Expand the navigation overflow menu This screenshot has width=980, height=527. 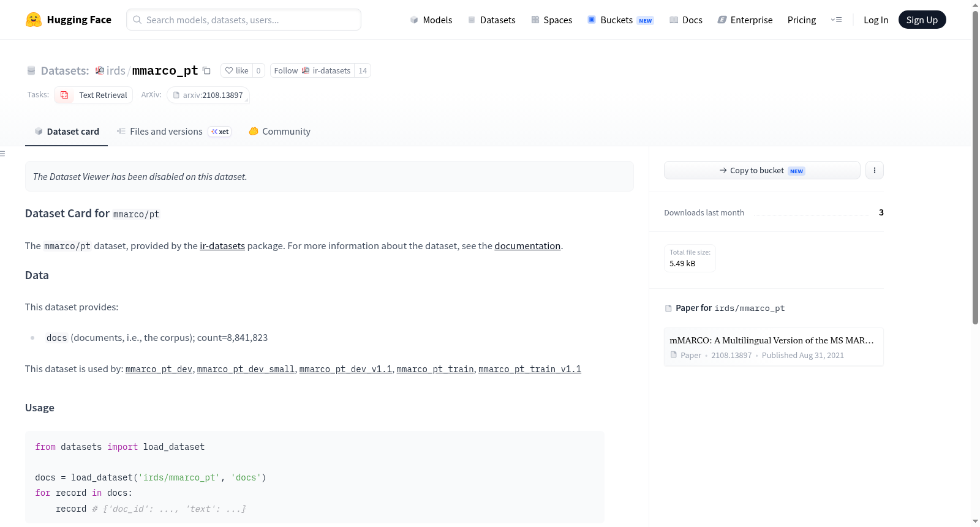pos(836,20)
